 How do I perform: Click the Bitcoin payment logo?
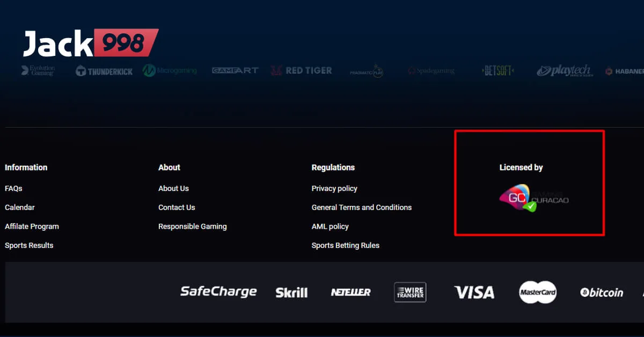(602, 292)
